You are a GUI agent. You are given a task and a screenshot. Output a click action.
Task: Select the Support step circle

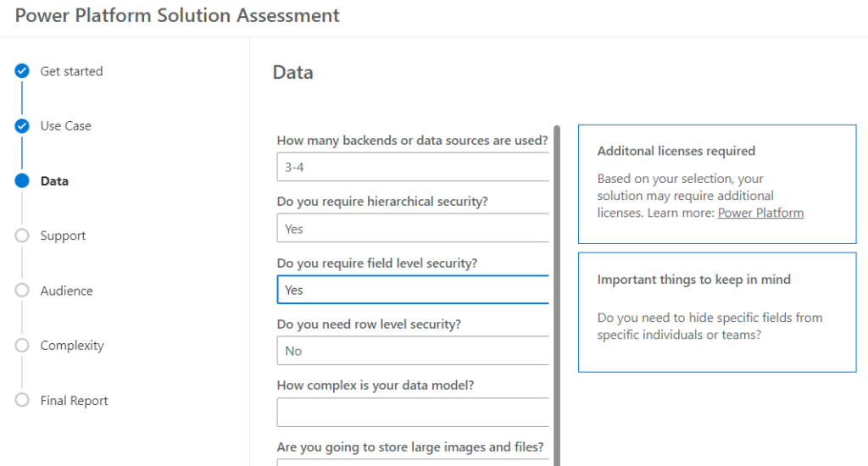(22, 236)
